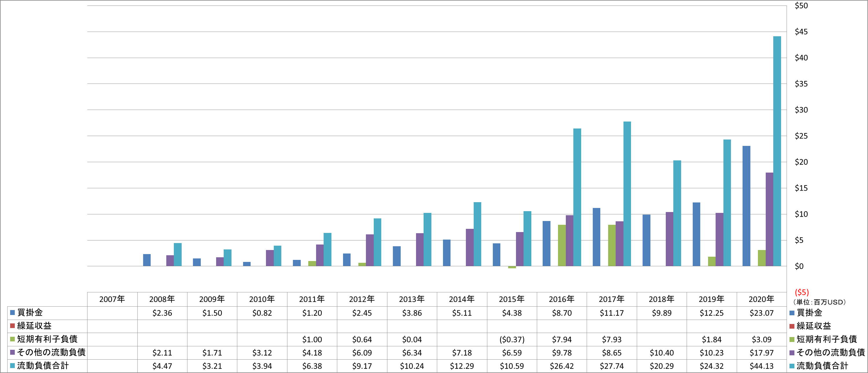
Task: Click the $25 axis label
Action: (801, 136)
